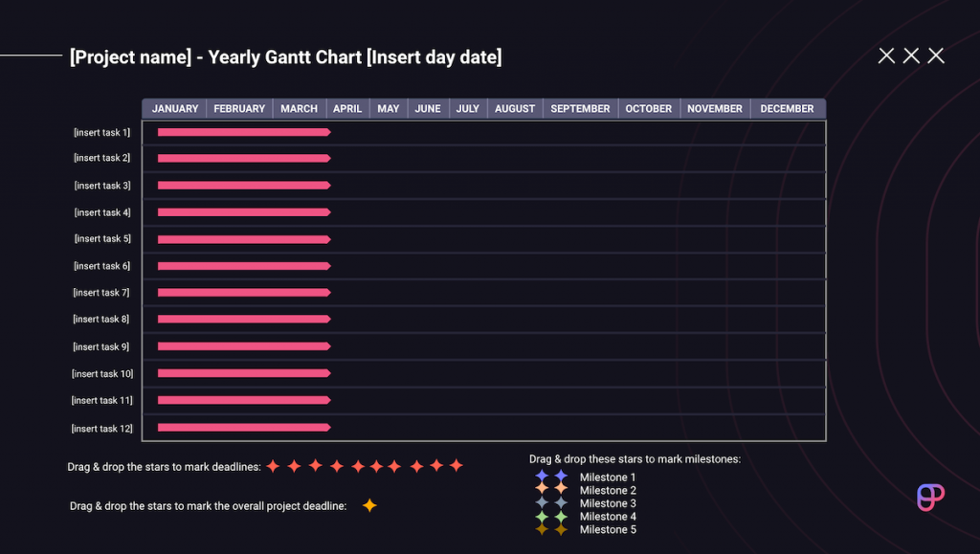
Task: Select the pink bar for task 1
Action: point(243,132)
